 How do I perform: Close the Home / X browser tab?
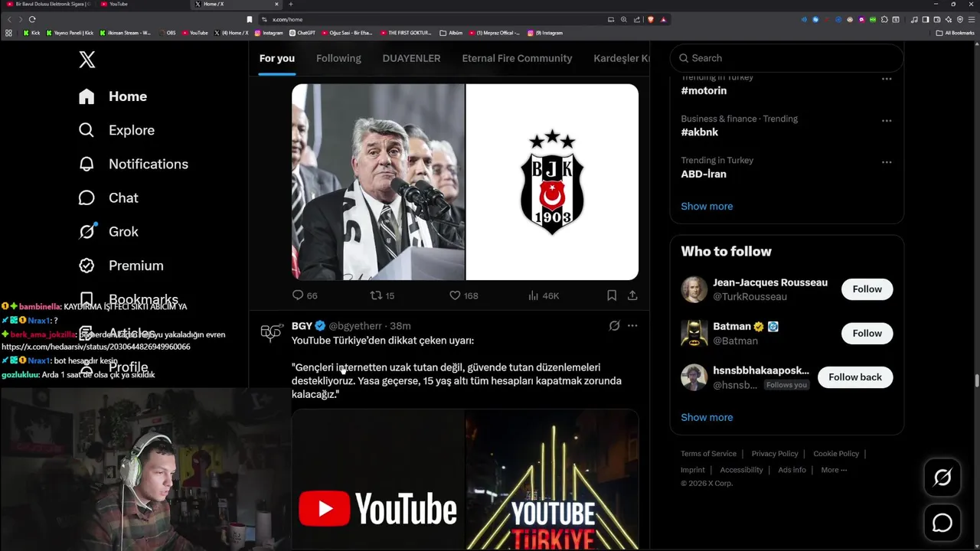pos(277,4)
